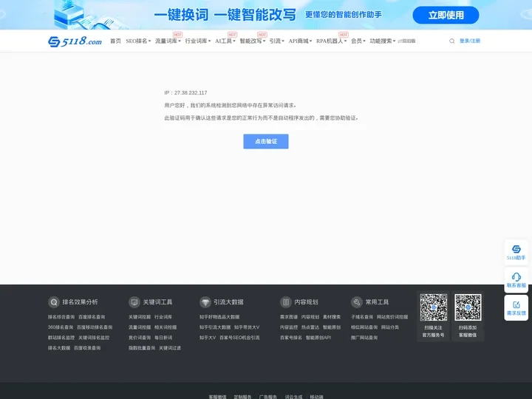The width and height of the screenshot is (532, 399).
Task: Expand the 流量词库 dropdown menu
Action: 168,41
